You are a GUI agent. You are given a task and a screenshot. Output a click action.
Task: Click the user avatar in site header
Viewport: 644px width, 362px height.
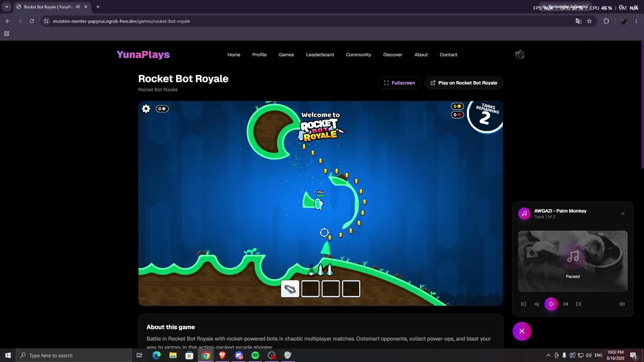520,55
